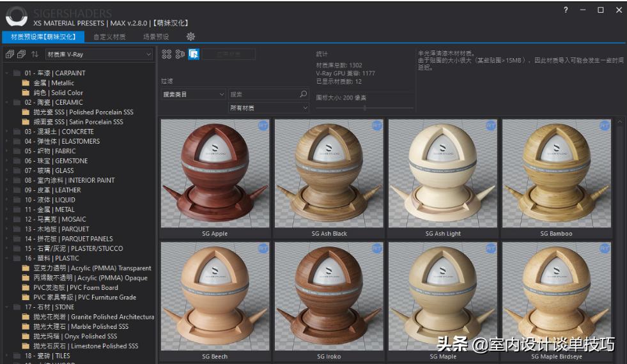Screen dimensions: 627x364
Task: Click RT badge on SG Bamboo thumbnail
Action: click(x=605, y=126)
